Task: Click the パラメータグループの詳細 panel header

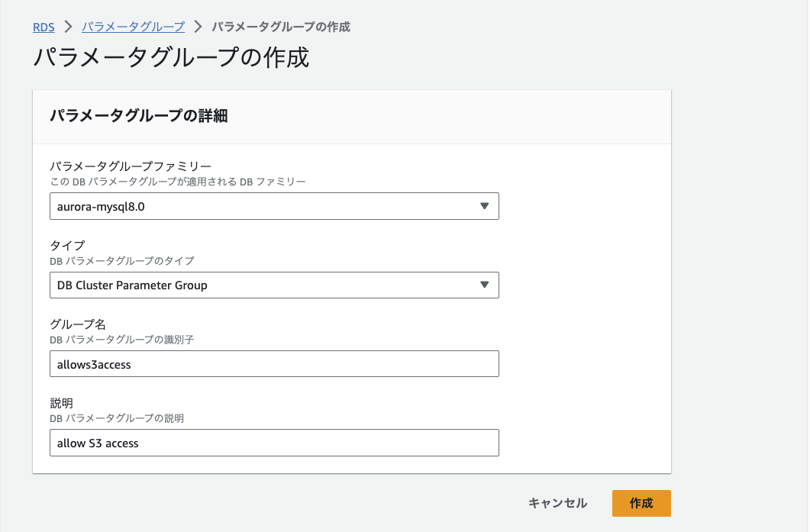Action: (x=139, y=116)
